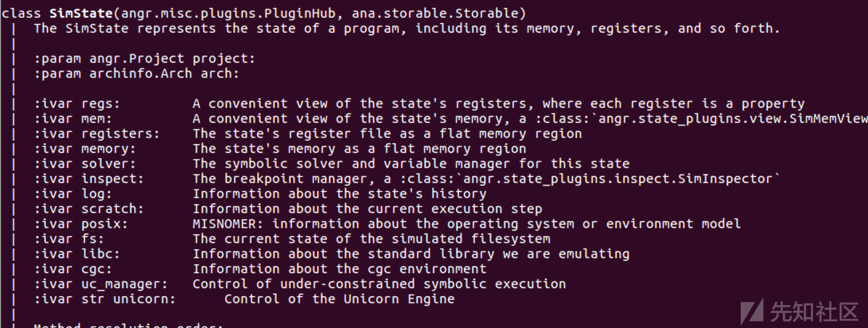The width and height of the screenshot is (868, 328).
Task: Click the 'ivar regs:' entry
Action: pos(77,104)
